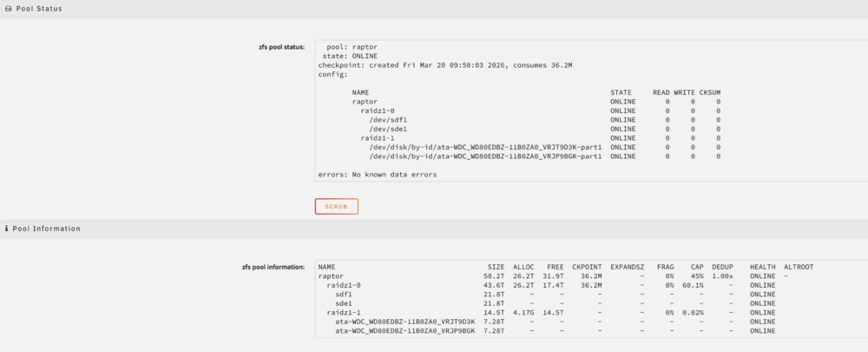The width and height of the screenshot is (868, 352).
Task: Click the Pool Status section title
Action: point(39,9)
